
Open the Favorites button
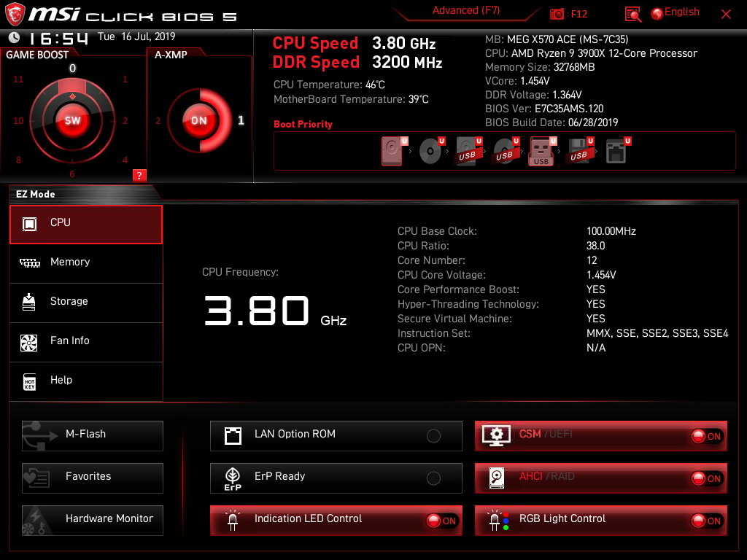(x=93, y=478)
